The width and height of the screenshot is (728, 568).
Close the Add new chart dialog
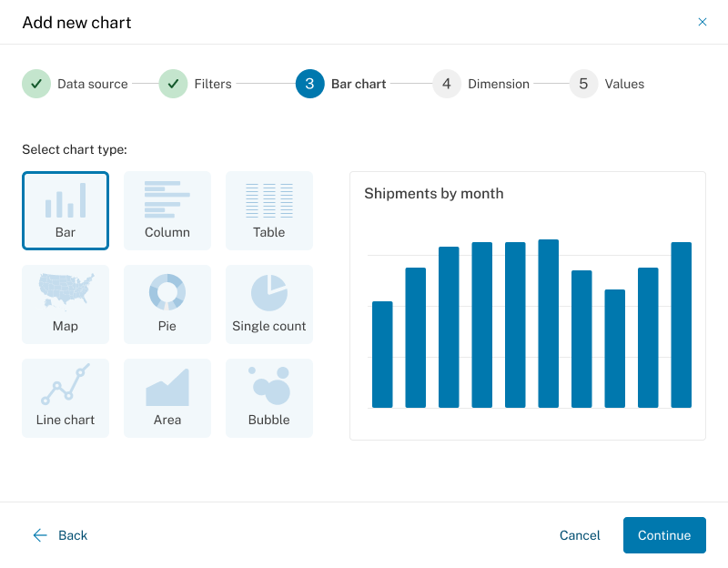click(703, 22)
